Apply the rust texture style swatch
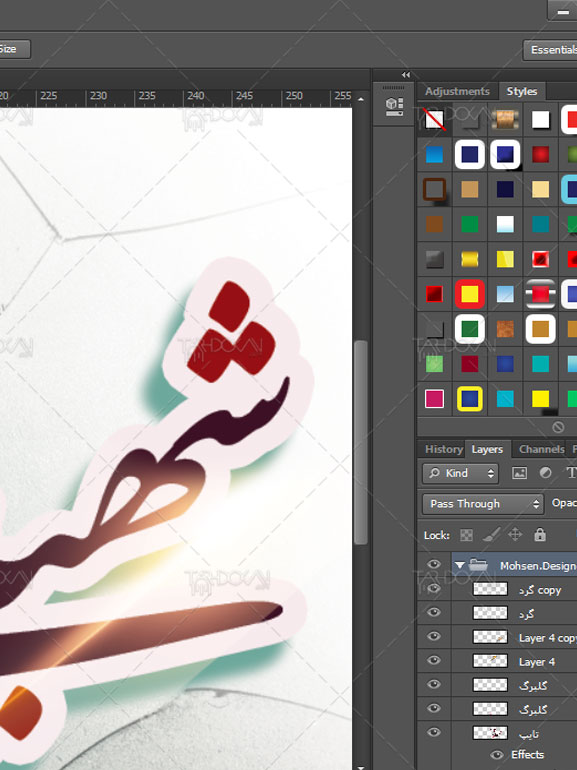Screen dimensions: 577x770 coord(505,329)
